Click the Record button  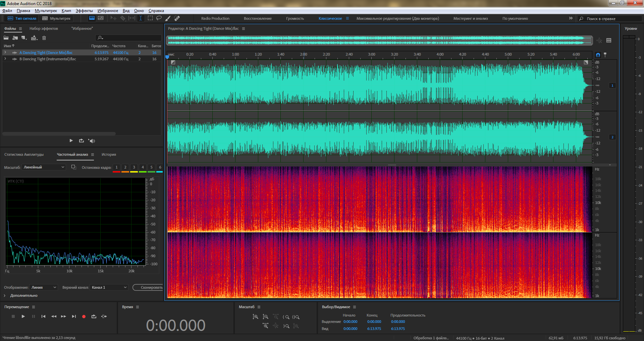tap(84, 316)
